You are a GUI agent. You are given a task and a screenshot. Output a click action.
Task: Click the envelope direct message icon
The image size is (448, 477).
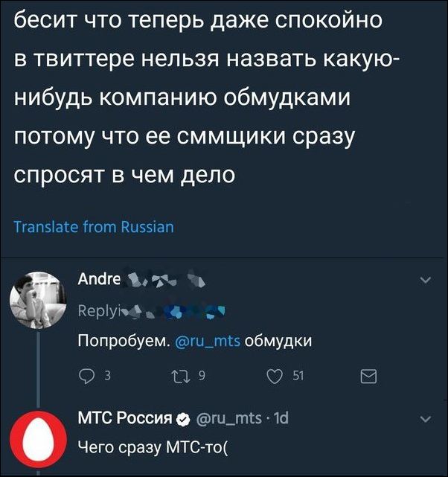coord(368,378)
